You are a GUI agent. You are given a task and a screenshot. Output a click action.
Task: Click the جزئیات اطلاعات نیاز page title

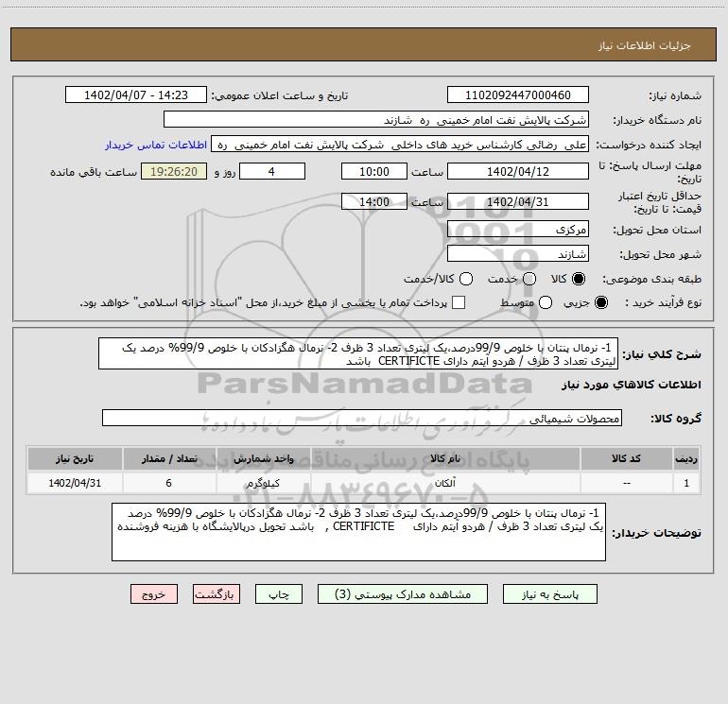tap(645, 45)
